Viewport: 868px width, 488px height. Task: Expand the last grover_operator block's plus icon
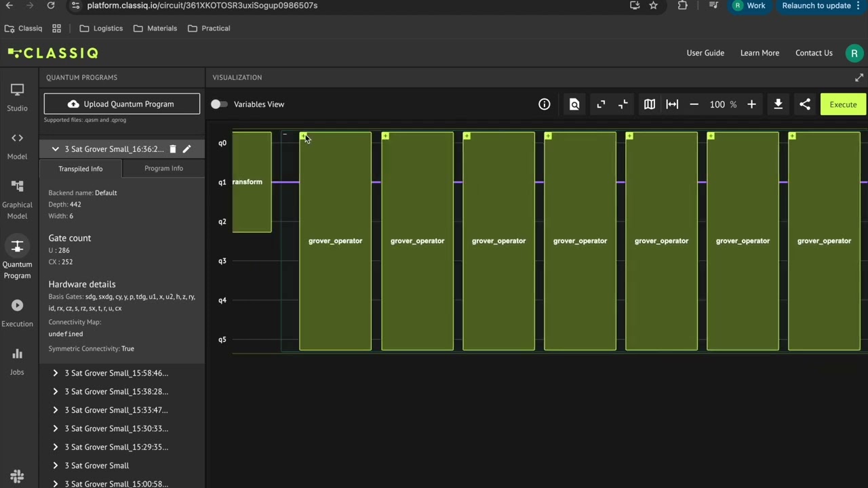click(x=792, y=136)
